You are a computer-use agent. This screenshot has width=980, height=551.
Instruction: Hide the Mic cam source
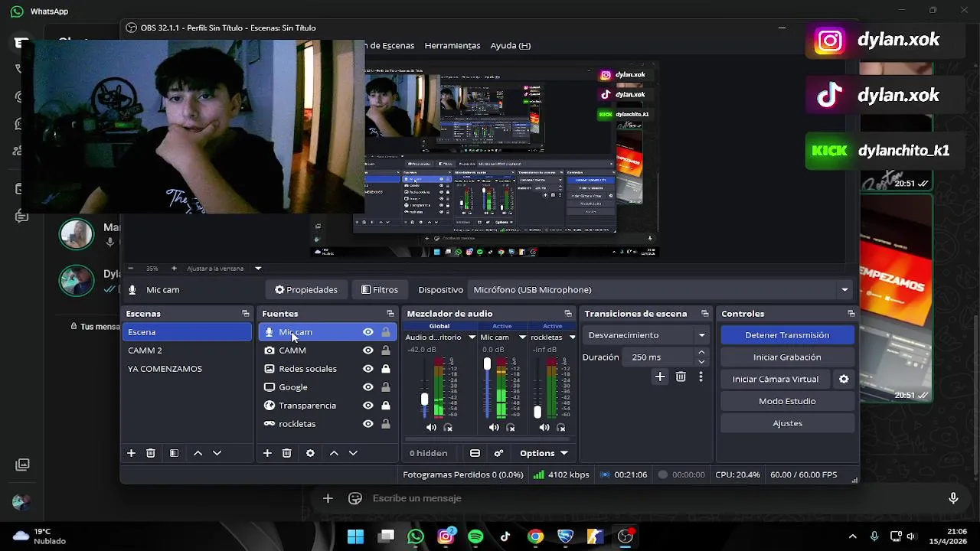tap(368, 332)
